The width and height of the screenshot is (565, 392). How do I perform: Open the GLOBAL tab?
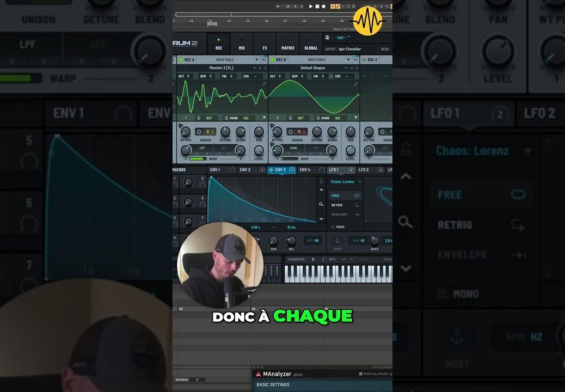311,44
